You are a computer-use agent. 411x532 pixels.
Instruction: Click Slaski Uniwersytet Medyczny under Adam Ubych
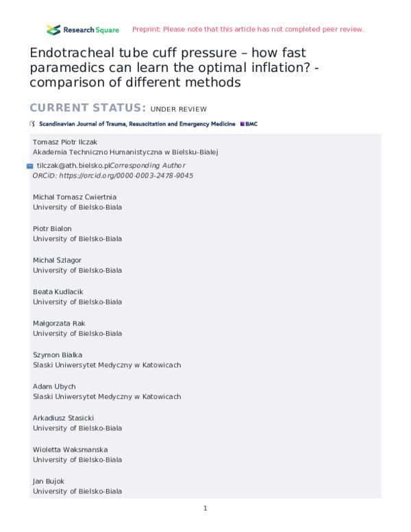pyautogui.click(x=107, y=396)
